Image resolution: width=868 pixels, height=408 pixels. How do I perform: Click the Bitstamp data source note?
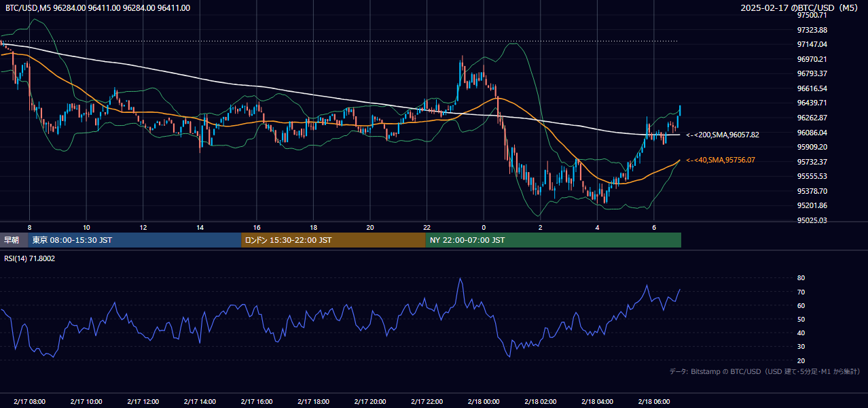pyautogui.click(x=765, y=372)
